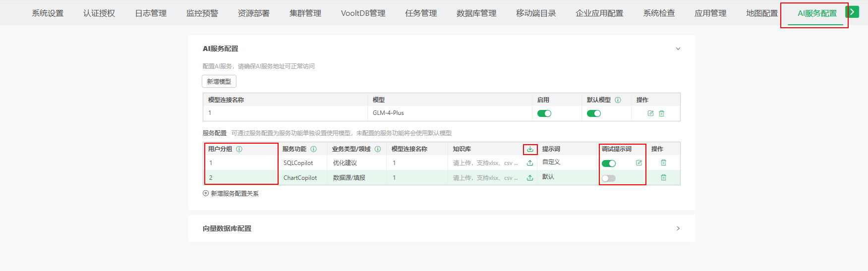
Task: Click the info icon beside 默认模型
Action: point(618,100)
